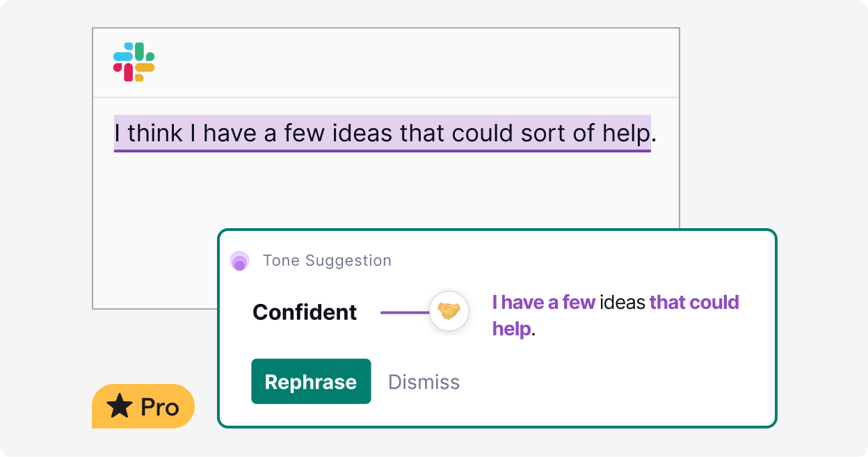Click 'that could' in suggested rephrase
The image size is (868, 457).
pyautogui.click(x=694, y=303)
